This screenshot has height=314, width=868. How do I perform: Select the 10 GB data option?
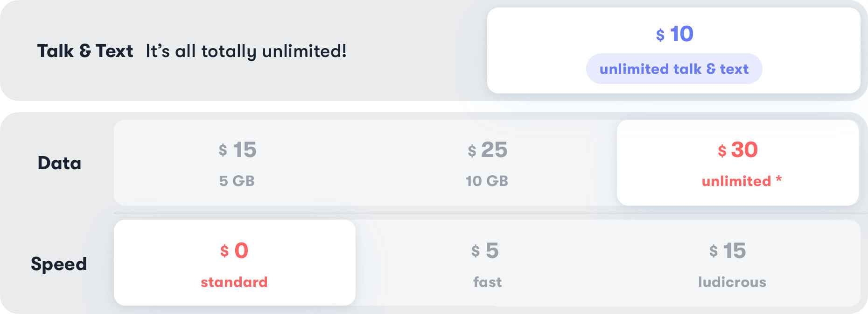tap(487, 181)
